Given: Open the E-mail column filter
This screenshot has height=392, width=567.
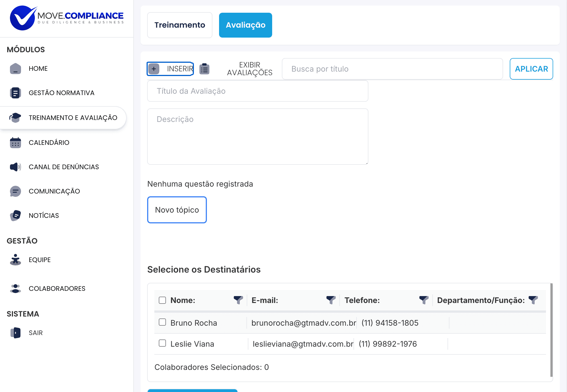Looking at the screenshot, I should 331,300.
